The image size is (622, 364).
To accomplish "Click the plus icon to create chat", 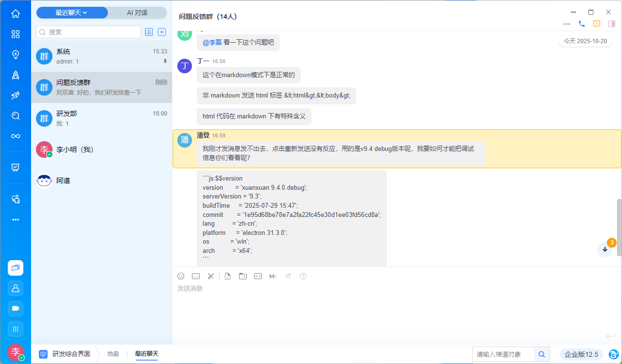I will tap(162, 32).
